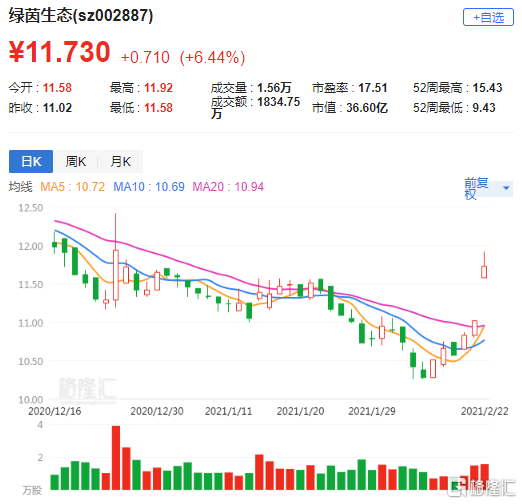Select the 2020/12/30 date axis label
Image resolution: width=522 pixels, height=504 pixels.
tap(157, 411)
